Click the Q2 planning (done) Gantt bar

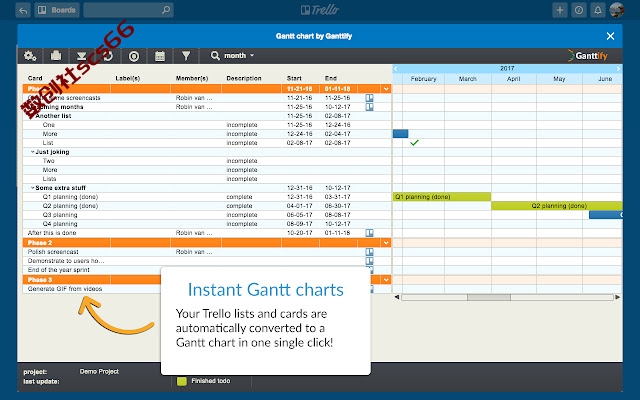point(557,206)
